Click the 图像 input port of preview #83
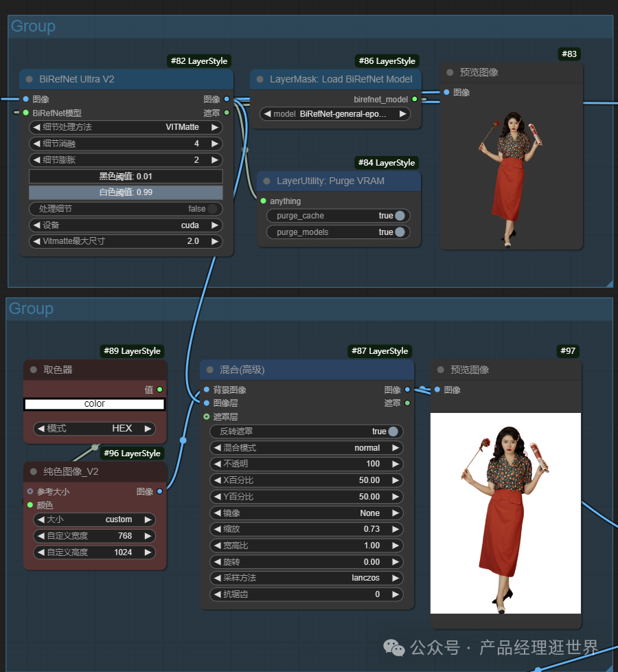 tap(447, 92)
